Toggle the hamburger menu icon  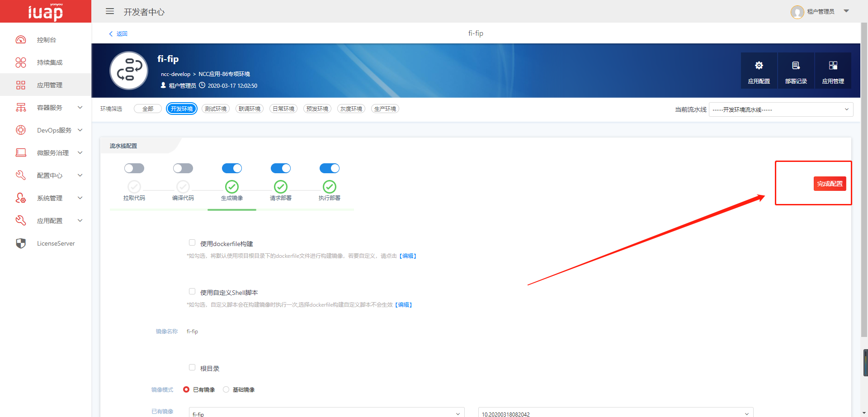click(110, 11)
